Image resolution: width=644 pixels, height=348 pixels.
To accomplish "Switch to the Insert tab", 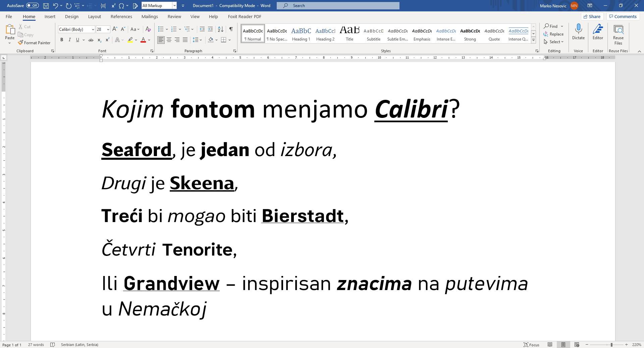I will [x=50, y=16].
